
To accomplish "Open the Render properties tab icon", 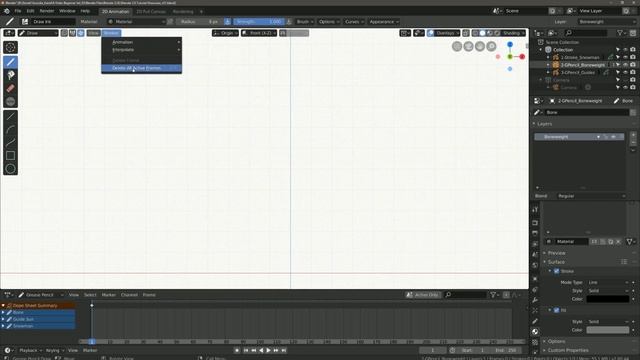I will [x=535, y=223].
